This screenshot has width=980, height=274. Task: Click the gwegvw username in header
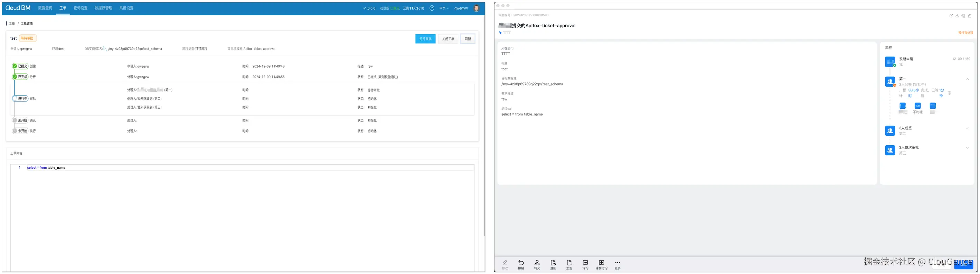(461, 8)
